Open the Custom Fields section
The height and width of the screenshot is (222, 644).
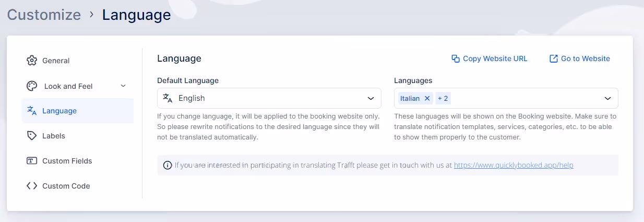78,161
